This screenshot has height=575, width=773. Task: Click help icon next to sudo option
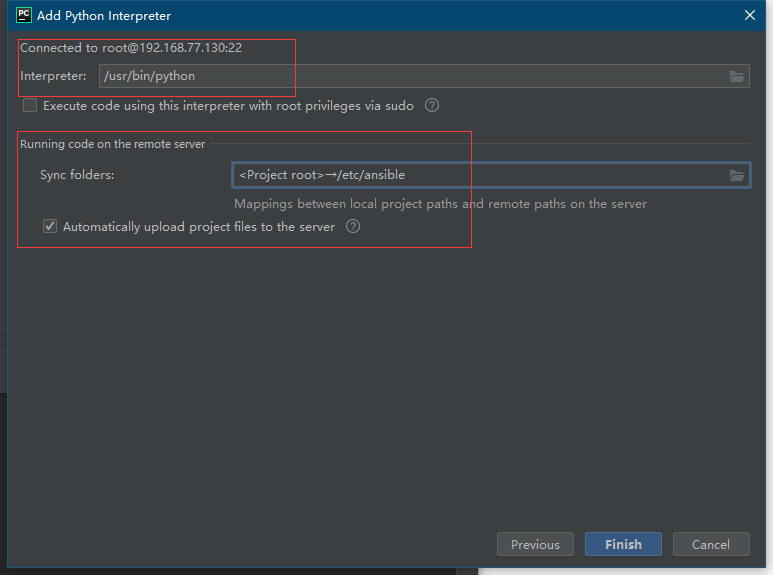(x=432, y=106)
